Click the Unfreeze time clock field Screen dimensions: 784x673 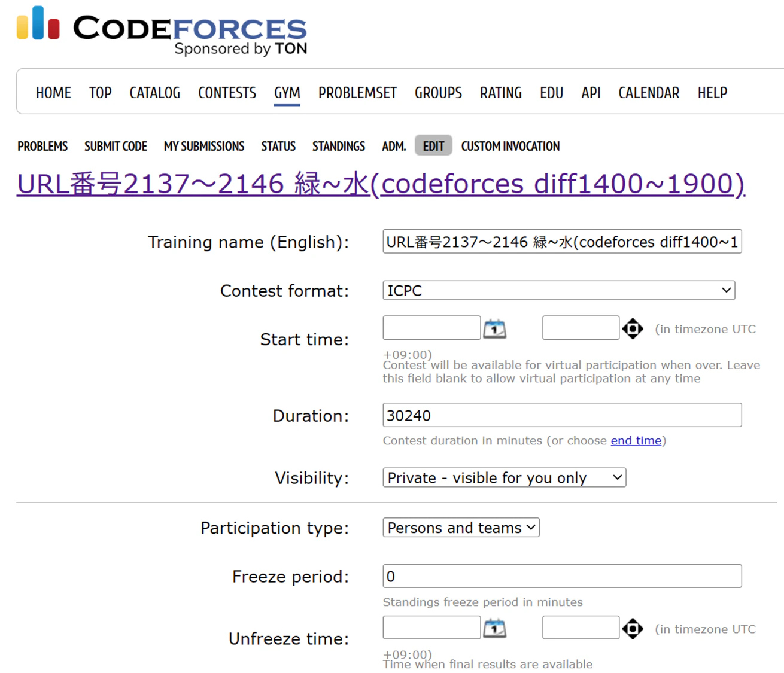(x=581, y=628)
